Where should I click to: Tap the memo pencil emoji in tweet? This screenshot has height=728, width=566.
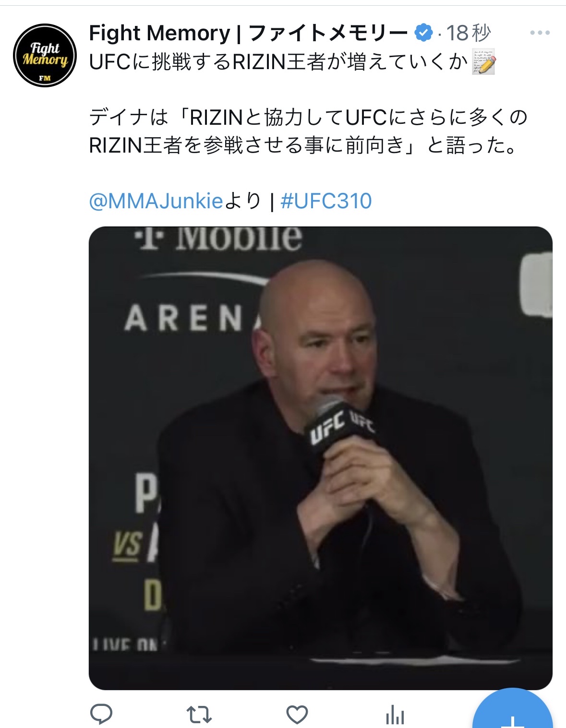click(x=483, y=62)
